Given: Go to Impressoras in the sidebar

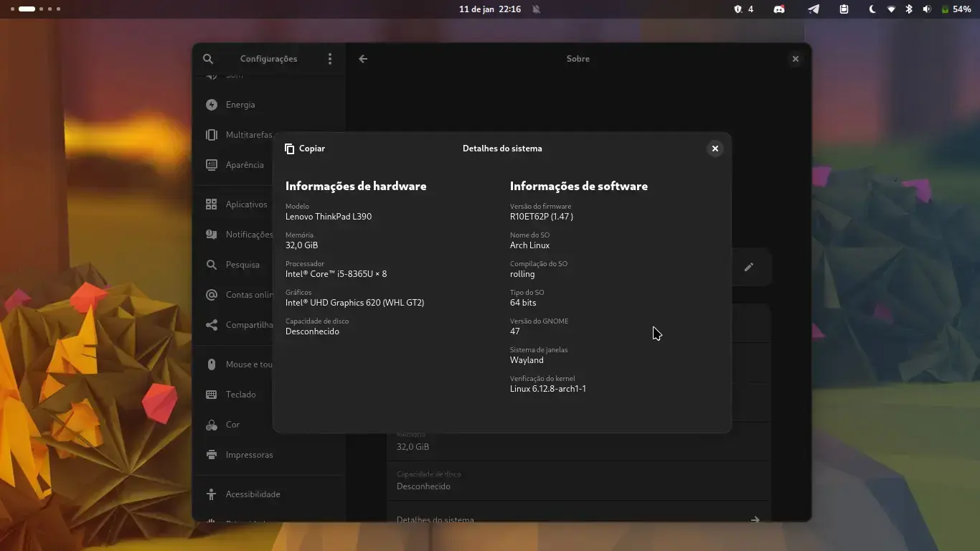Looking at the screenshot, I should point(269,455).
